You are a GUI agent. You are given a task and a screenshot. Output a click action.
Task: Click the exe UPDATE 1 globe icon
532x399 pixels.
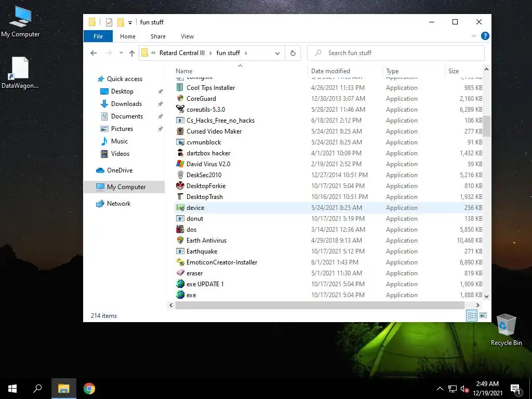180,284
